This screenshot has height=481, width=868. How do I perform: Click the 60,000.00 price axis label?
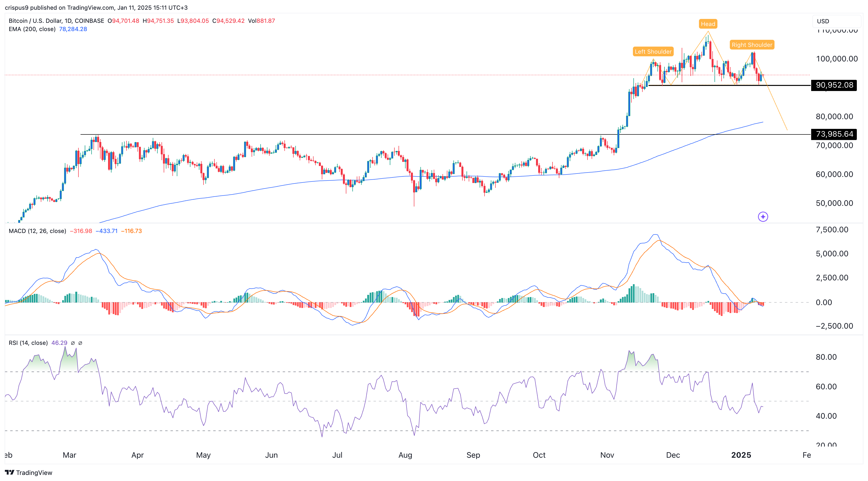(834, 174)
